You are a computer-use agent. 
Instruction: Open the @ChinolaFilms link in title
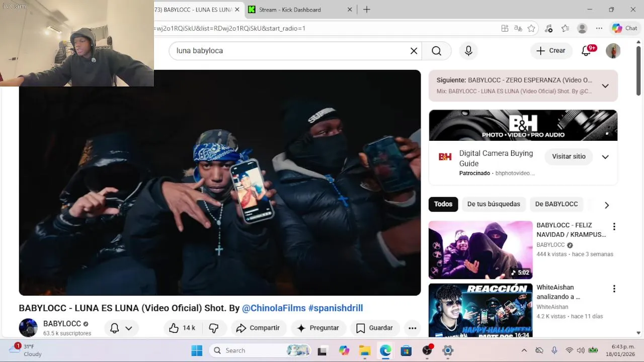pos(274,308)
